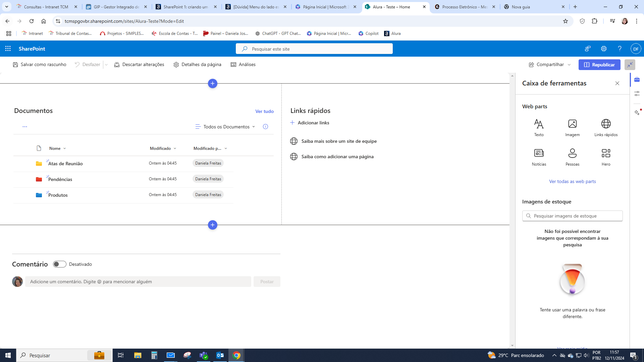Click the Republicar button
The image size is (644, 362).
[599, 65]
